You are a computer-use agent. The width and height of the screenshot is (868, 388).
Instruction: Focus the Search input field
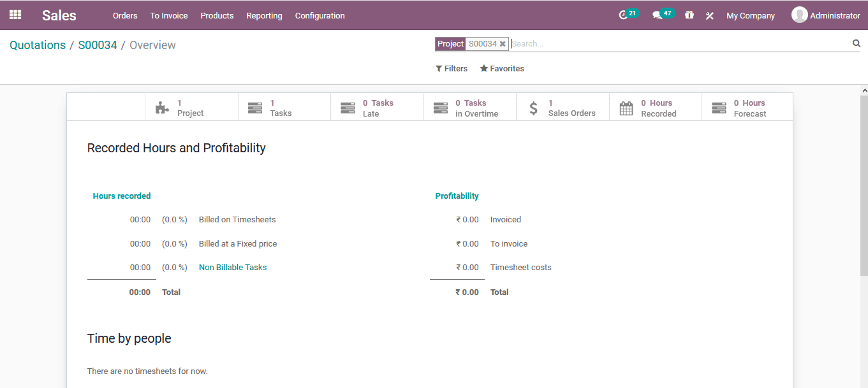680,44
